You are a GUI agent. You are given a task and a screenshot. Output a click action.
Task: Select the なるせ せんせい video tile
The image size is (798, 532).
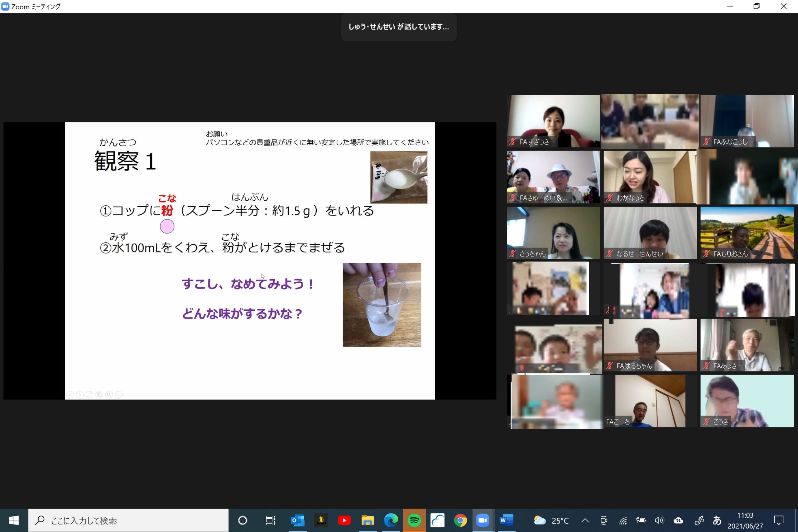tap(649, 233)
